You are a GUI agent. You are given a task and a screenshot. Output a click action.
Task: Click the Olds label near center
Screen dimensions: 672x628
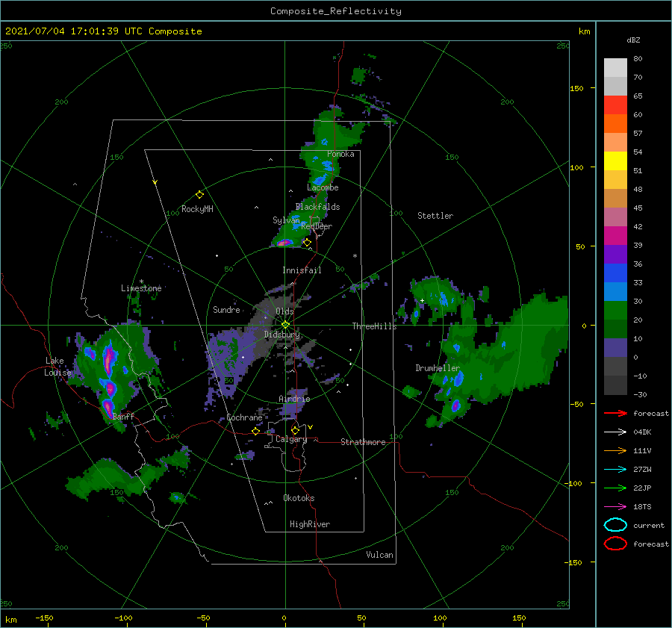284,311
